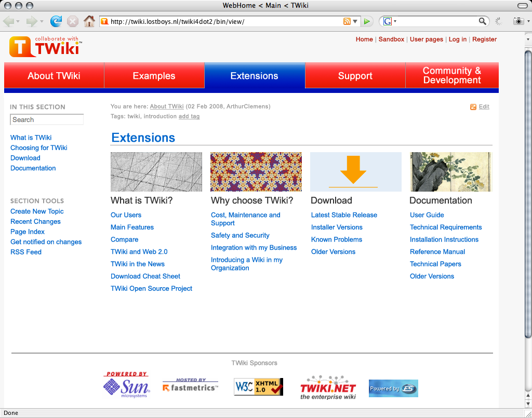Click the Log in link
532x418 pixels.
click(x=457, y=39)
